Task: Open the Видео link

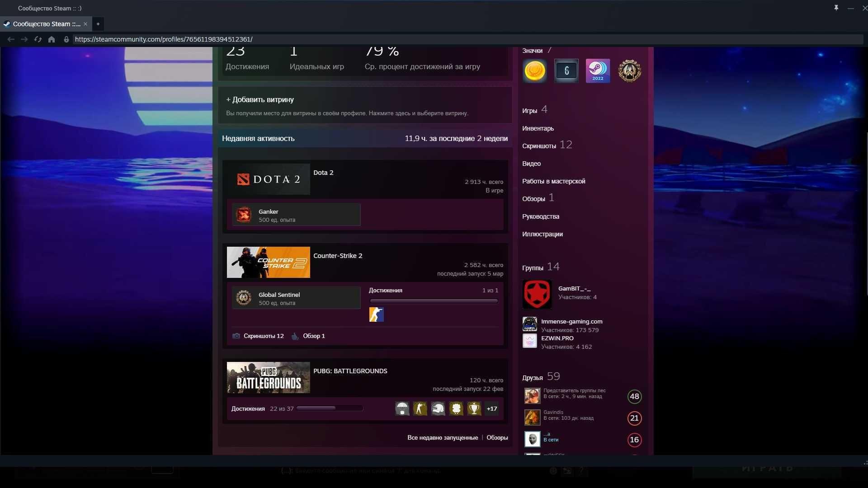Action: (532, 164)
